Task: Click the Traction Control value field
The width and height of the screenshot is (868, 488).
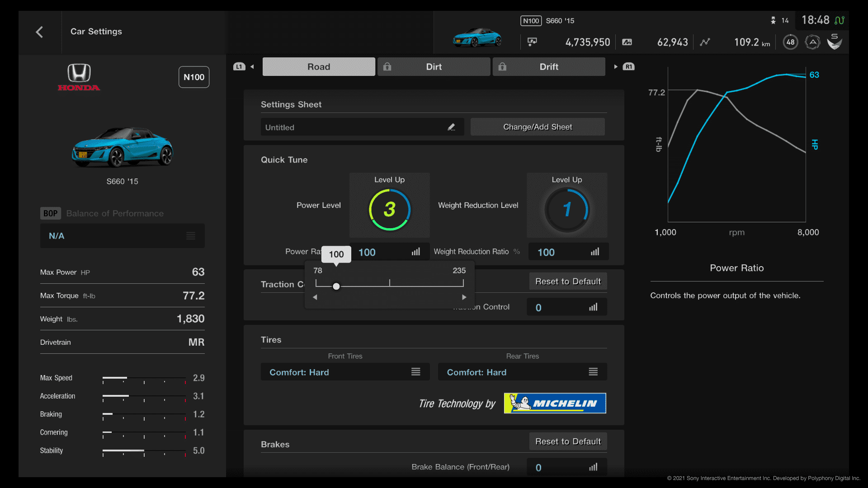Action: click(x=567, y=307)
